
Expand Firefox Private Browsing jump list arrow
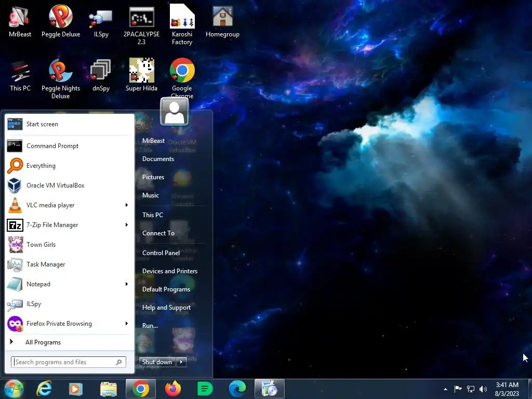[x=127, y=323]
